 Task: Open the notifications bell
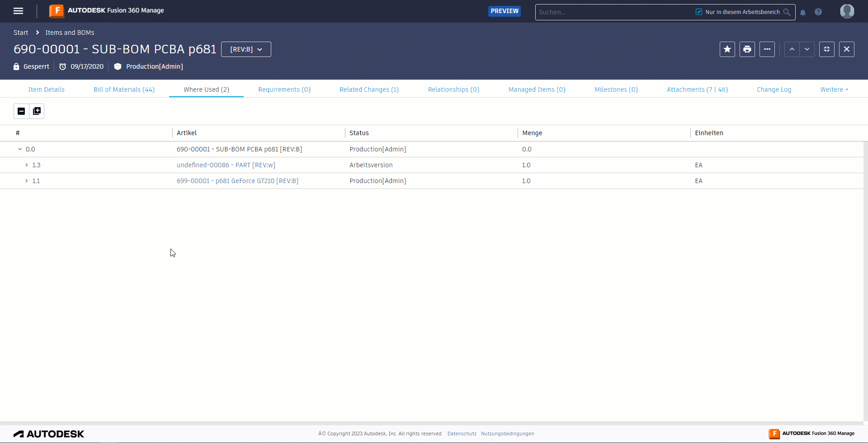point(803,13)
